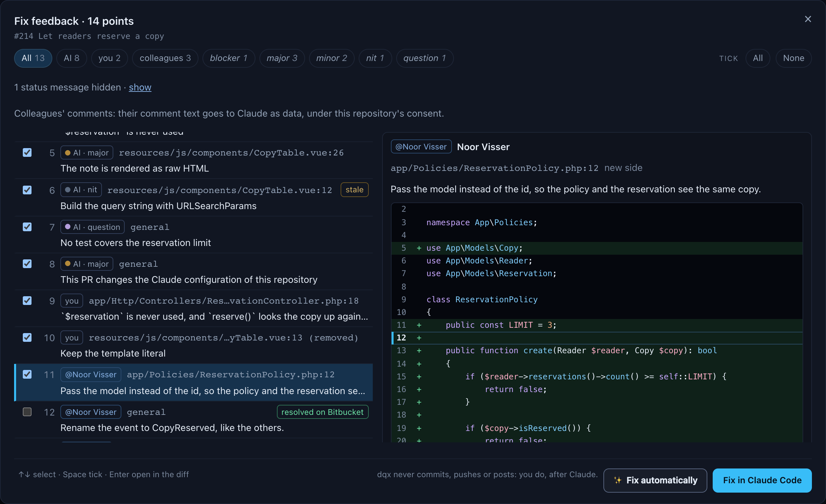Image resolution: width=826 pixels, height=504 pixels.
Task: Filter by you 2 comments
Action: tap(109, 58)
